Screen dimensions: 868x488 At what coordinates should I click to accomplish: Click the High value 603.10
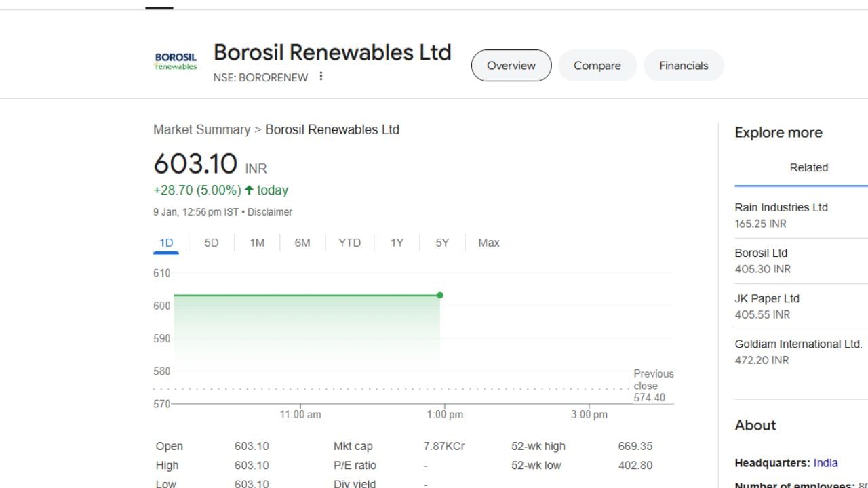click(x=252, y=465)
